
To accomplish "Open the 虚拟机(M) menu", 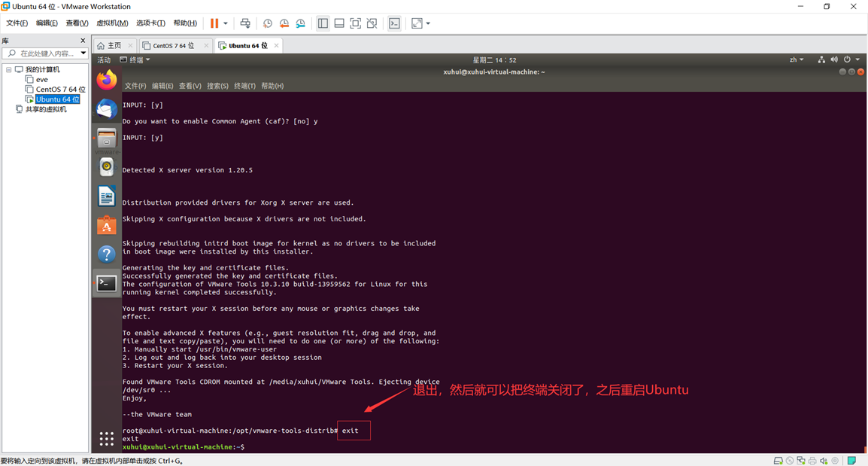I will point(111,23).
